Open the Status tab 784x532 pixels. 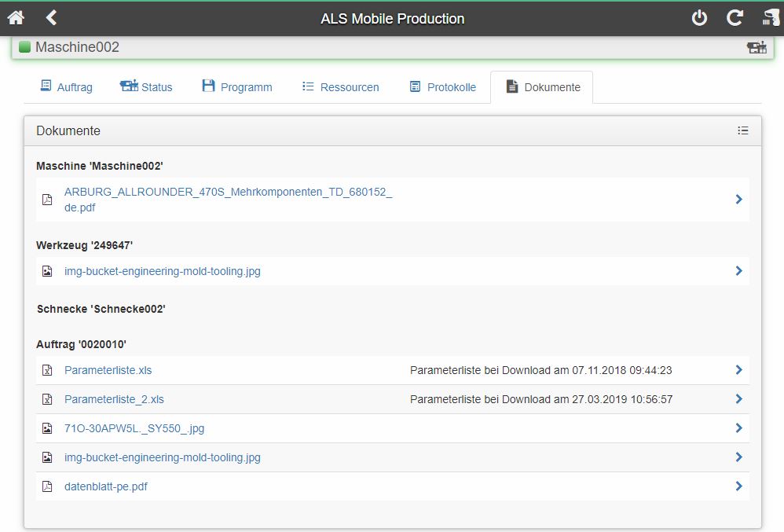coord(146,87)
